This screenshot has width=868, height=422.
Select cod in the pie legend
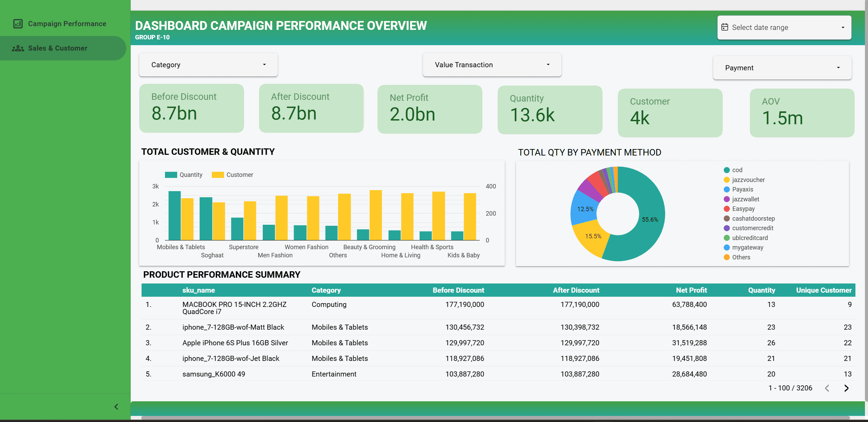point(733,170)
